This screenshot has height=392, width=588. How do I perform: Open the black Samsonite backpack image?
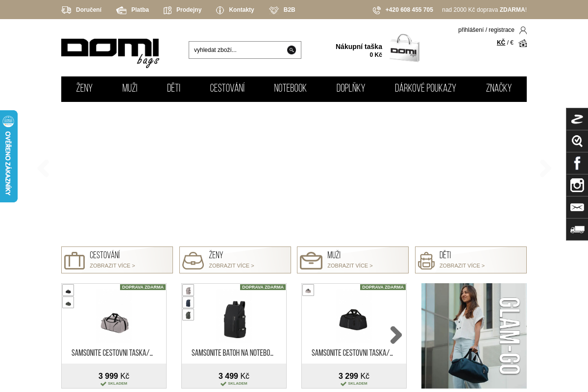click(234, 318)
